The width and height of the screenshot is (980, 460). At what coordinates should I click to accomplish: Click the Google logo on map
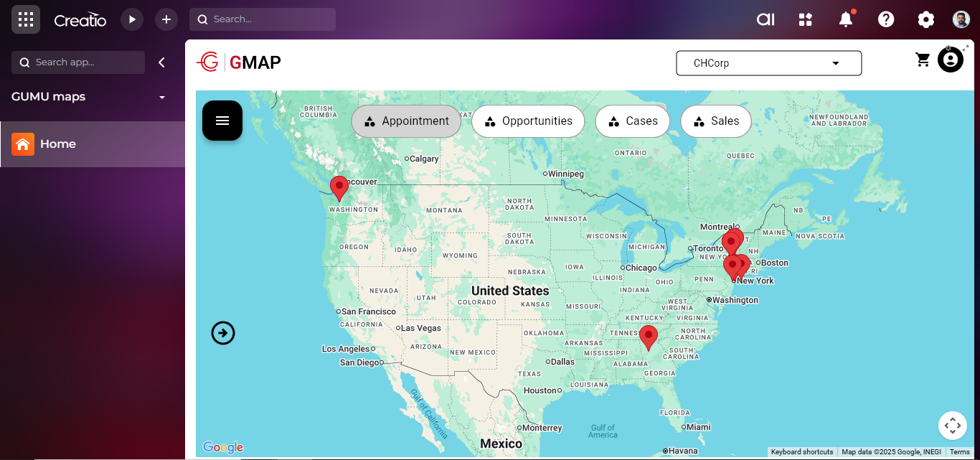pos(223,448)
